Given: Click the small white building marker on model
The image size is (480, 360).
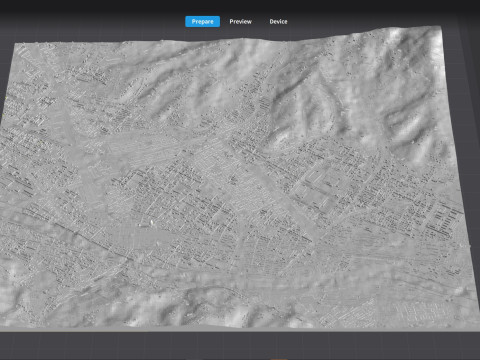Looking at the screenshot, I should click(152, 222).
